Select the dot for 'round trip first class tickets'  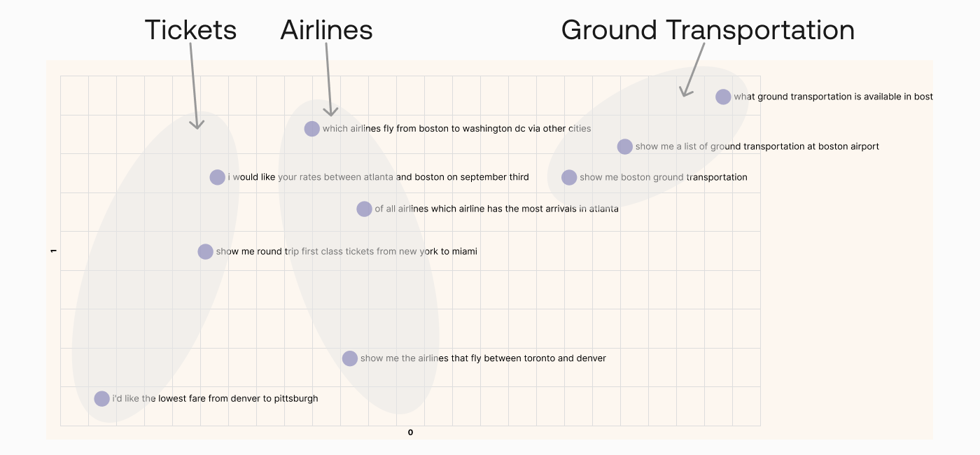205,252
